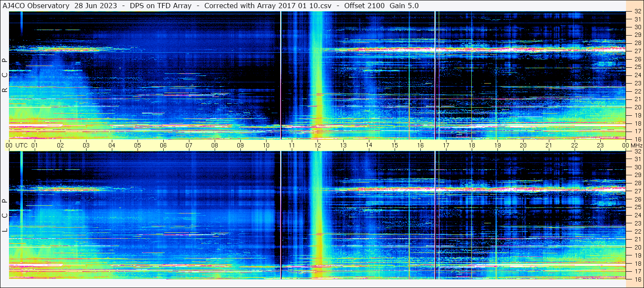Click the "R C P" panel label
Image resolution: width=644 pixels, height=288 pixels.
point(5,75)
